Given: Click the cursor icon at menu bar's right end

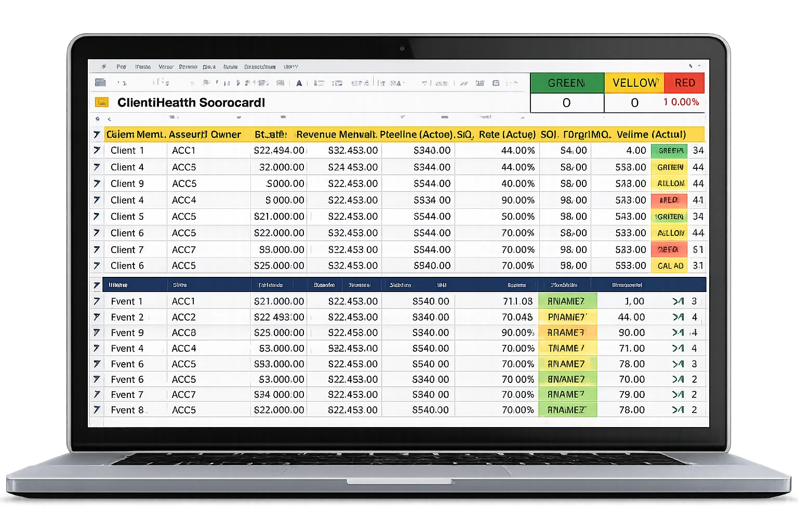Looking at the screenshot, I should click(x=690, y=66).
